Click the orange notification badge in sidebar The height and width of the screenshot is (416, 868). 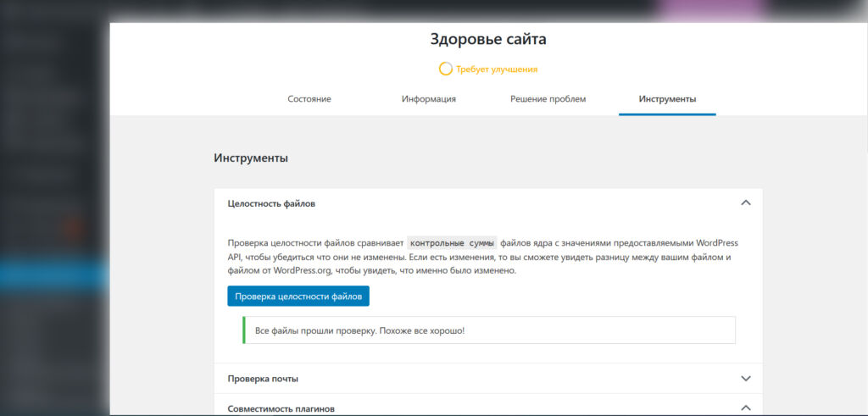73,226
